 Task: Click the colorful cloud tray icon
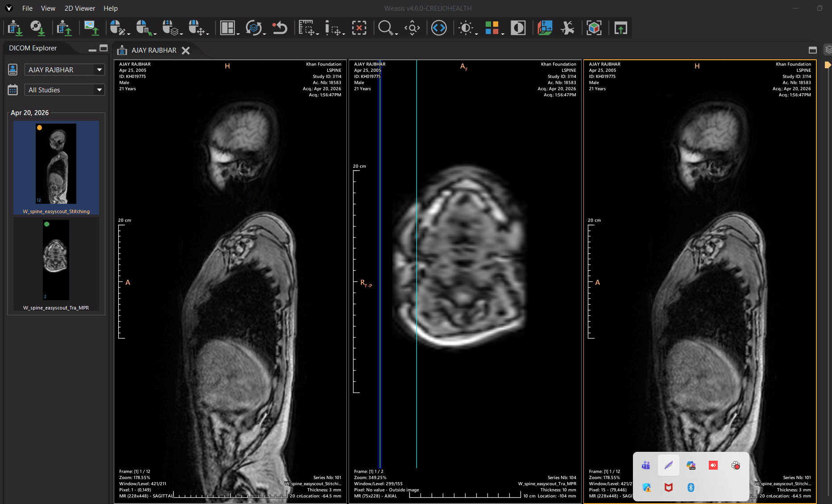click(x=691, y=466)
